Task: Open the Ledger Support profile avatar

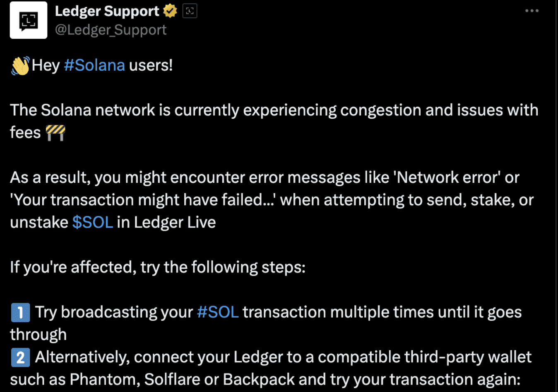Action: (29, 20)
